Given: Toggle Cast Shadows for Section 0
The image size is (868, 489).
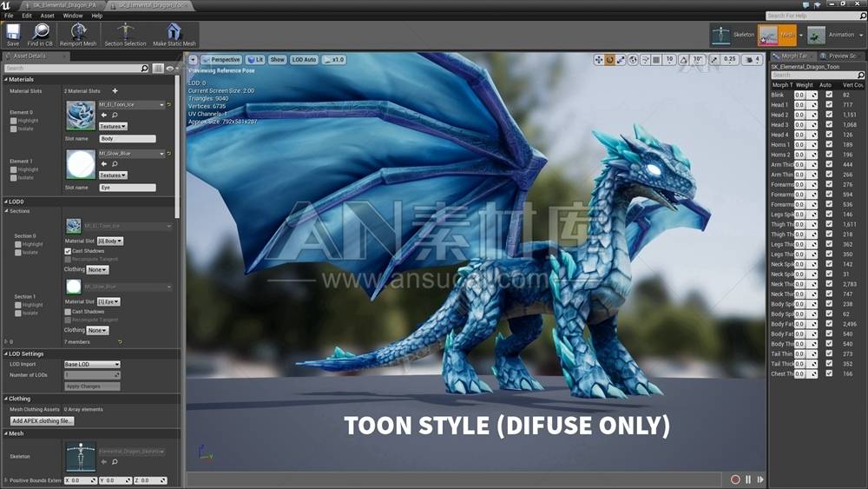Looking at the screenshot, I should click(68, 251).
